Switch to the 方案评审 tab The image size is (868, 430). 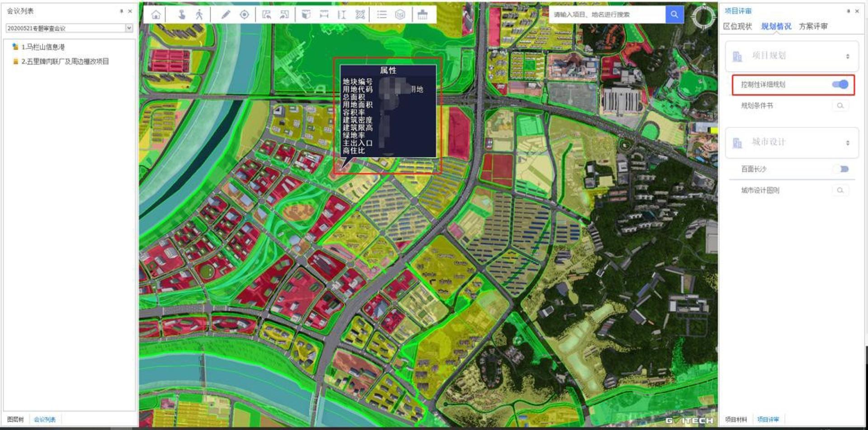click(x=813, y=26)
